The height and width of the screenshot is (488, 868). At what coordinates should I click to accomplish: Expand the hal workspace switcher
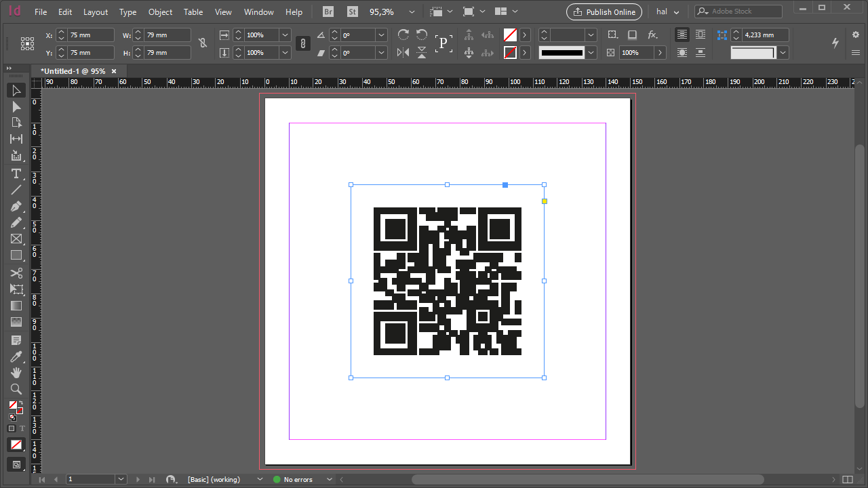668,12
